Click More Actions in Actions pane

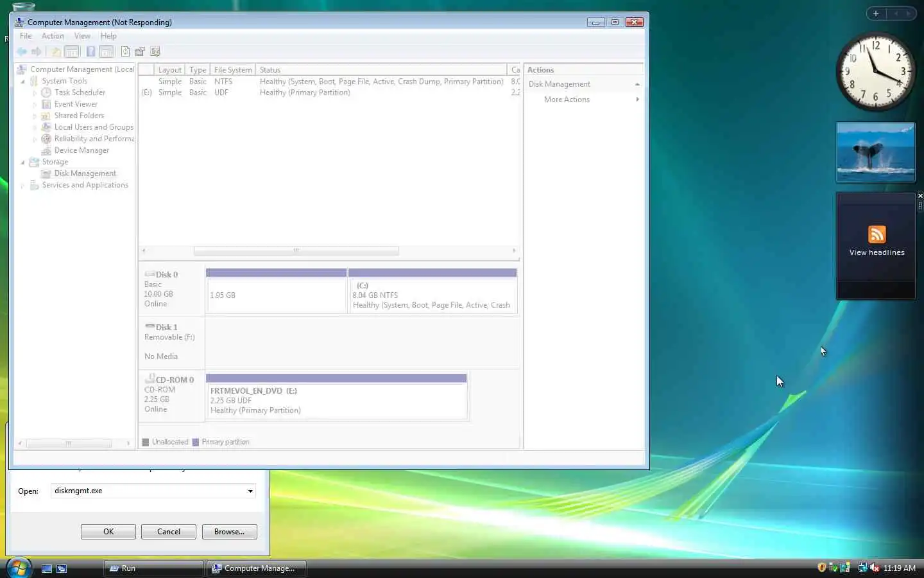point(567,100)
